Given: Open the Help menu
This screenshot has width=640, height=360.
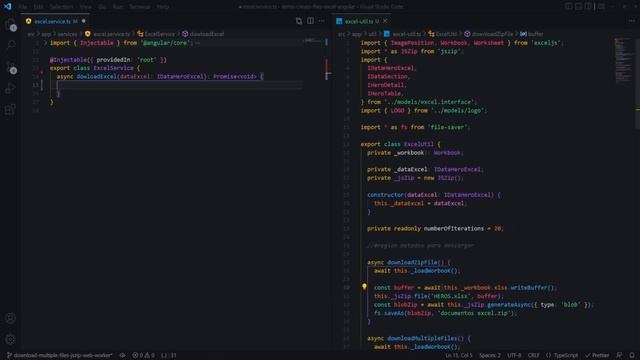Looking at the screenshot, I should tap(162, 7).
